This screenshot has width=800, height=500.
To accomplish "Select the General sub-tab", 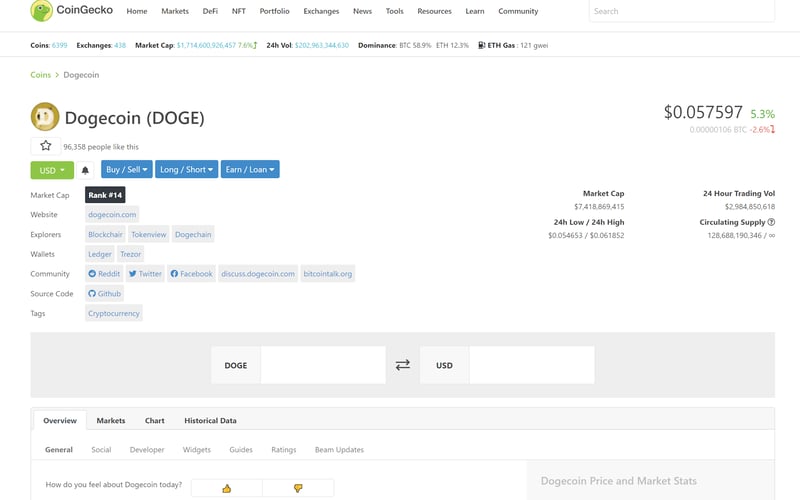I will (59, 449).
